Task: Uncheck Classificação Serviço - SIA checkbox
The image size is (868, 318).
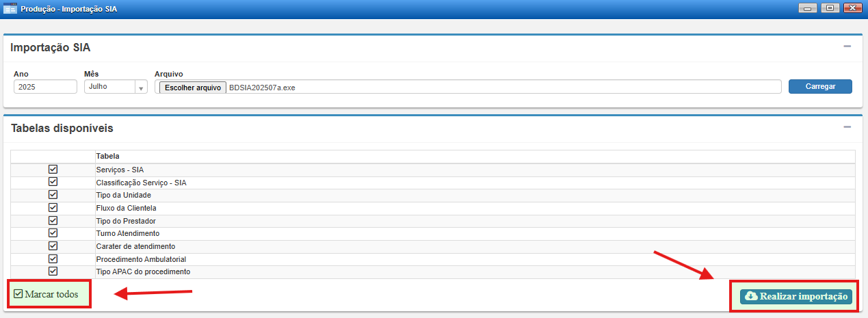Action: (x=53, y=182)
